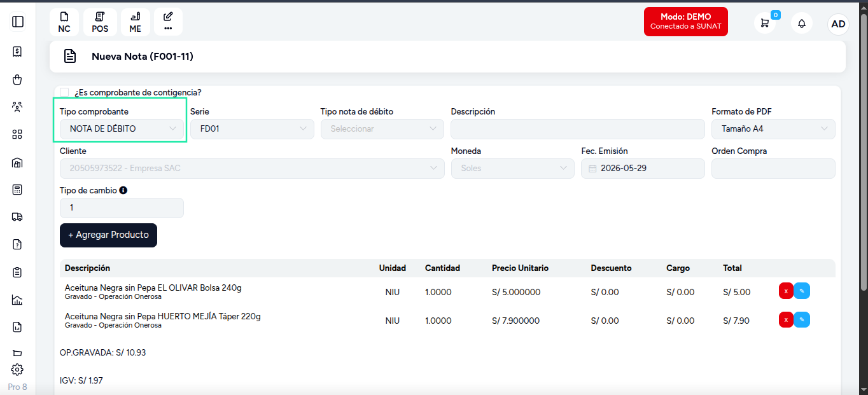This screenshot has height=395, width=868.
Task: Edit the HUERTO MEJÍA Táper 220g row
Action: click(802, 319)
